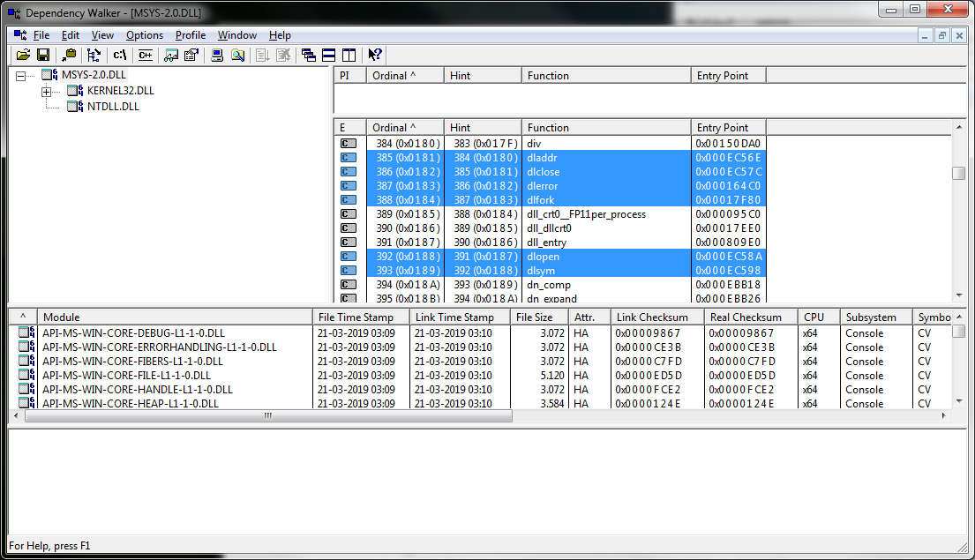Select the dlsym function row

point(550,271)
